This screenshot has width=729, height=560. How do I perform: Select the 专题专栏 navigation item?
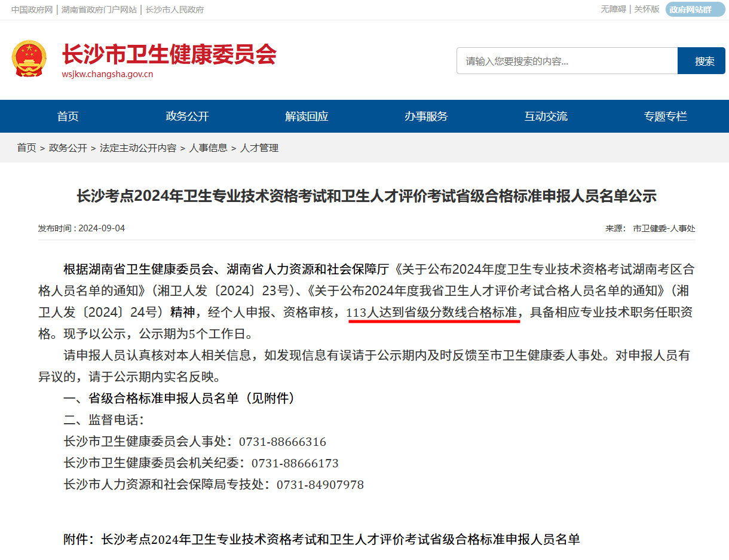click(x=665, y=117)
